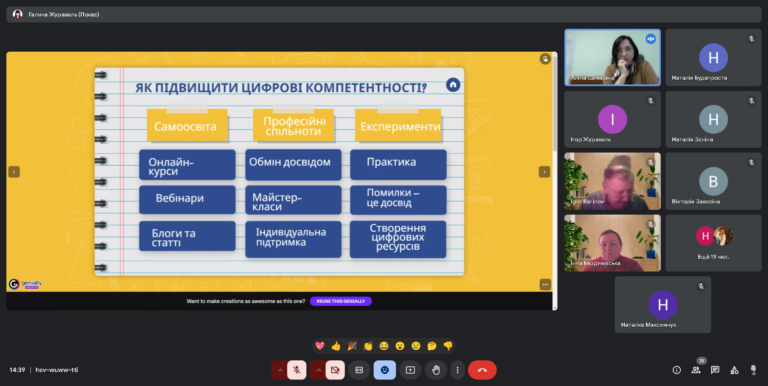This screenshot has height=386, width=768.
Task: Go to next slide arrow
Action: (544, 171)
